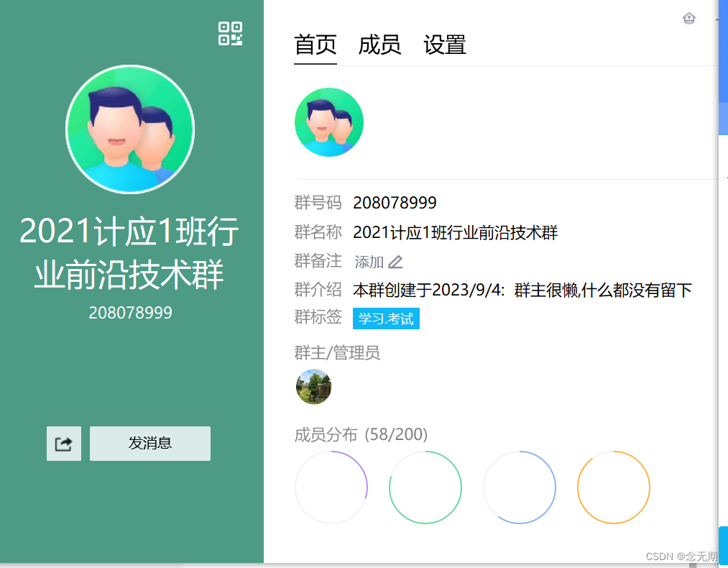Switch to the 成员 tab
Screen dimensions: 728x568
(379, 45)
